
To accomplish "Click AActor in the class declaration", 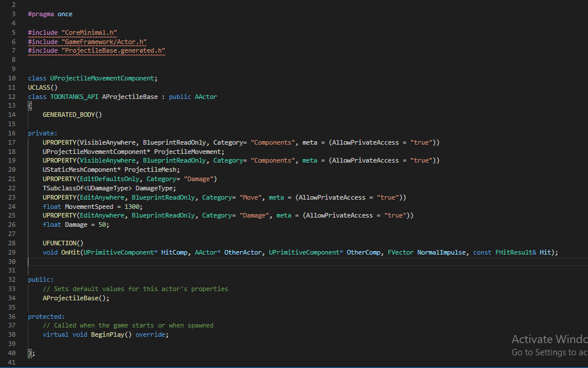I will [x=206, y=97].
